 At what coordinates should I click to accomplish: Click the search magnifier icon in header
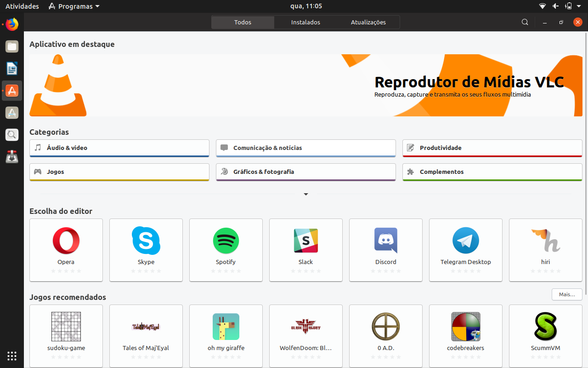tap(525, 22)
